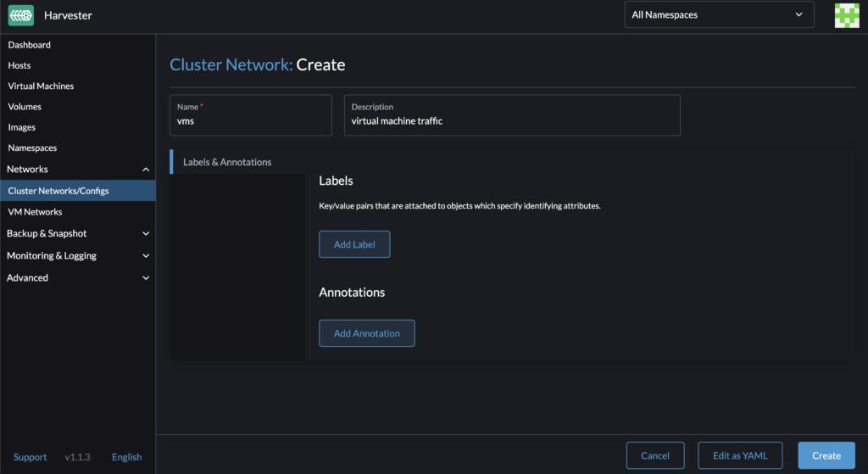The height and width of the screenshot is (474, 868).
Task: Go to the Dashboard page
Action: pos(30,45)
